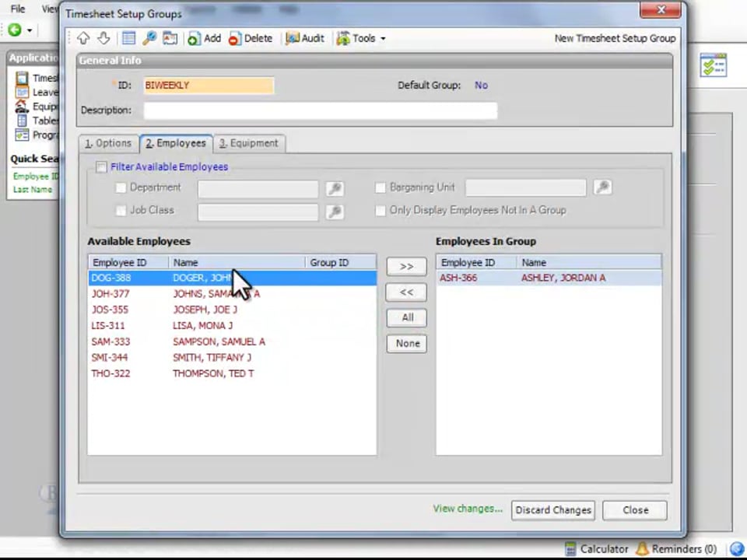Click the Leave icon in Applications panel

[22, 92]
